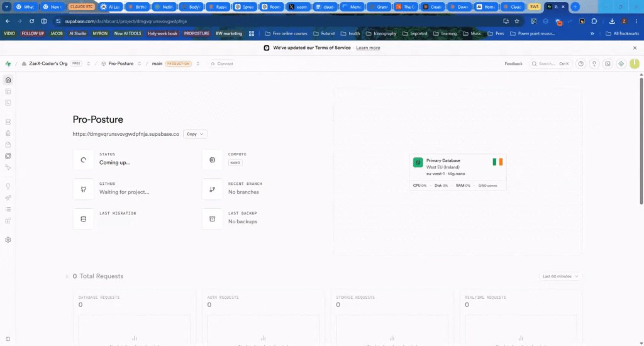Viewport: 644px width, 346px height.
Task: Open the AI Studio bookmark
Action: tap(77, 34)
